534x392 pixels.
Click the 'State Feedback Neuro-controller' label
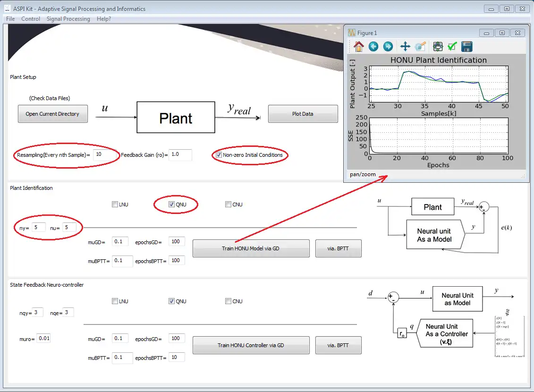click(x=47, y=285)
